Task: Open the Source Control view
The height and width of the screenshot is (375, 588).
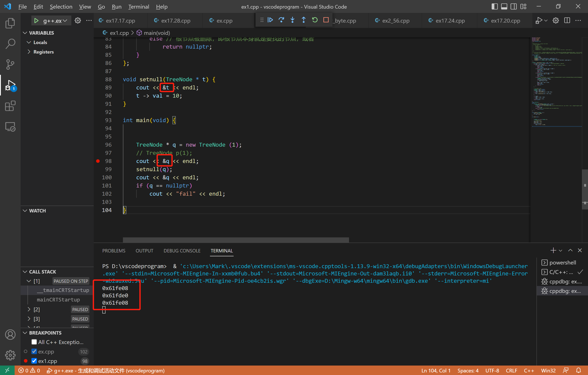Action: (x=10, y=65)
